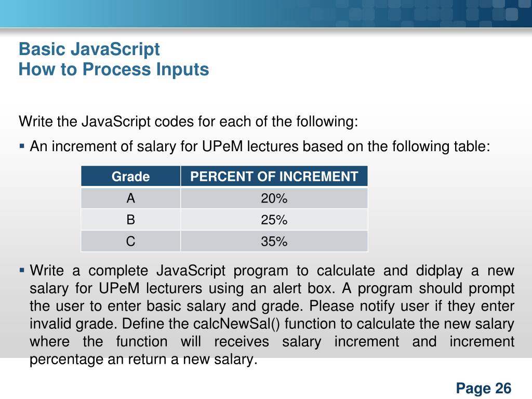This screenshot has width=532, height=399.
Task: Click the blue header banner at top
Action: point(266,14)
